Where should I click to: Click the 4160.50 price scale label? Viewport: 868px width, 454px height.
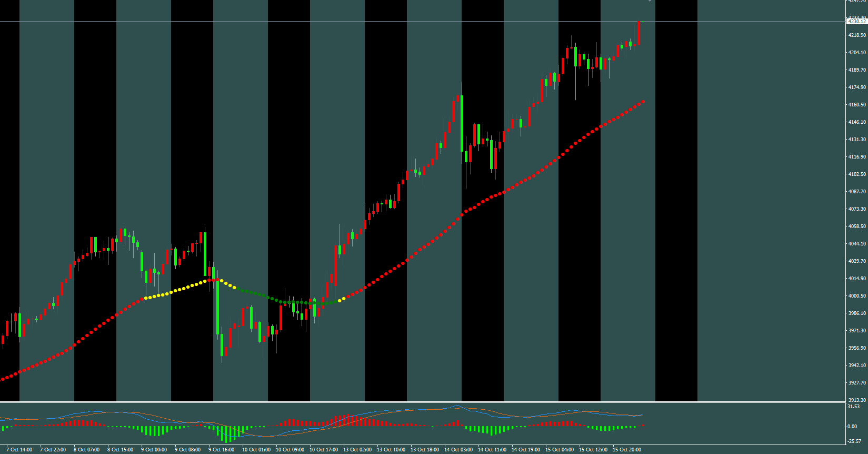[x=856, y=105]
